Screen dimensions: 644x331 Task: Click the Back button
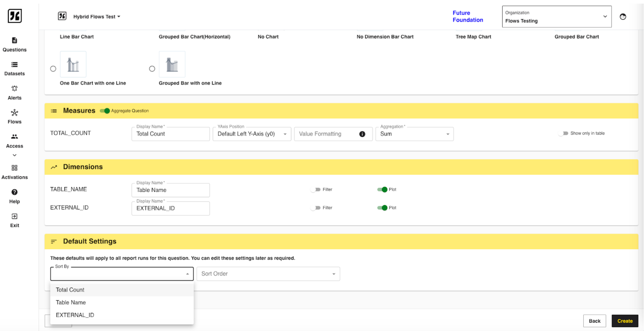coord(595,321)
